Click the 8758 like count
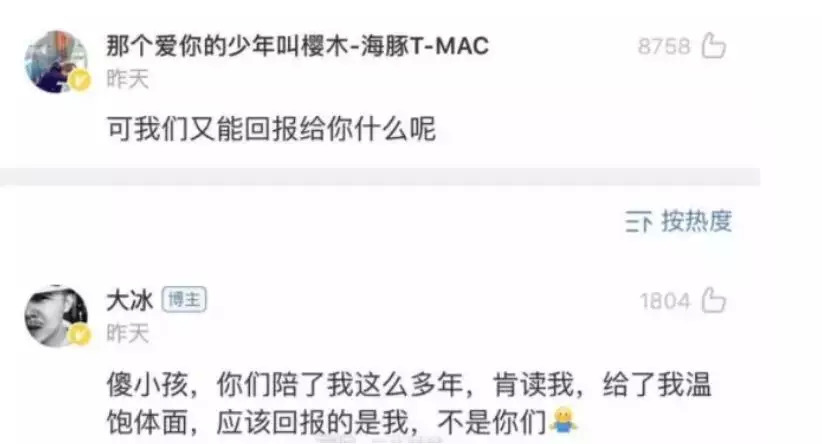Screen dimensions: 822x444 [664, 46]
